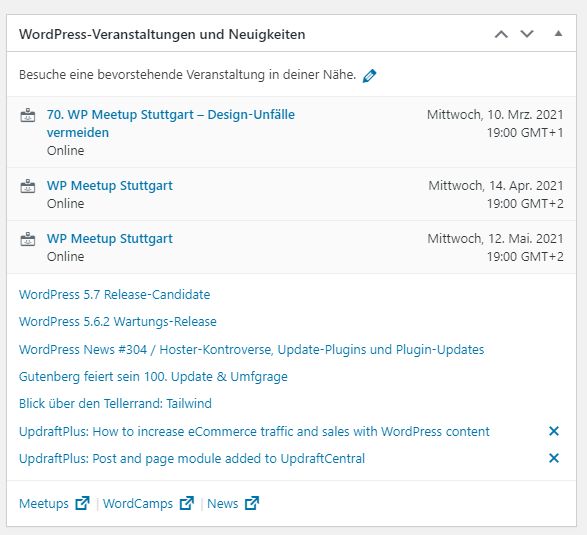Screen dimensions: 587x535
Task: Move widget down with the down chevron
Action: 527,34
